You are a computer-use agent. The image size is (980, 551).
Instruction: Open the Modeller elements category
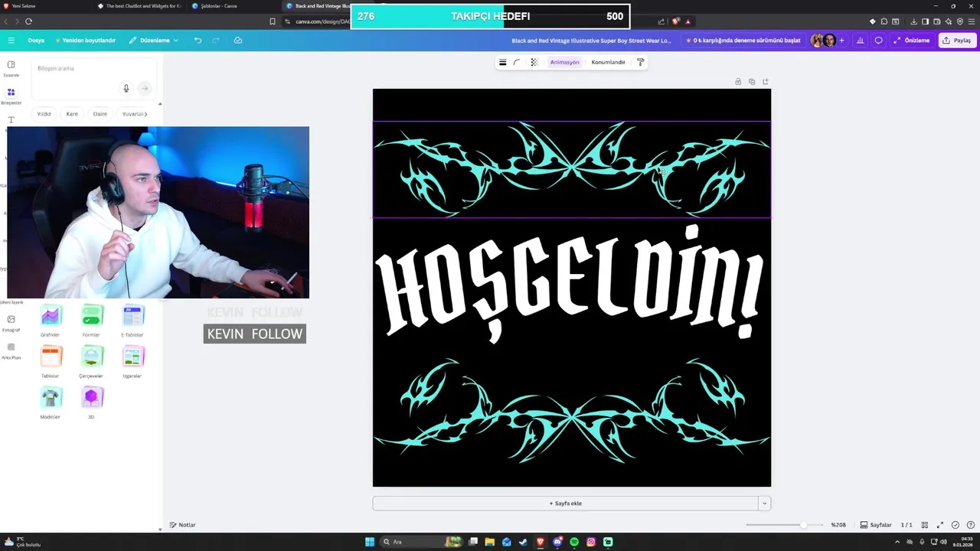[x=51, y=403]
